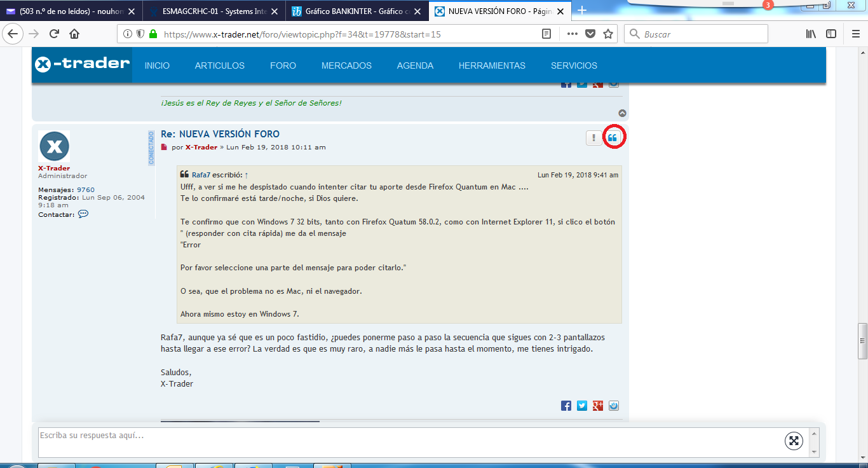Click post timestamp 'Lun Feb 19, 2018 10:11 am'
The image size is (868, 468).
276,148
